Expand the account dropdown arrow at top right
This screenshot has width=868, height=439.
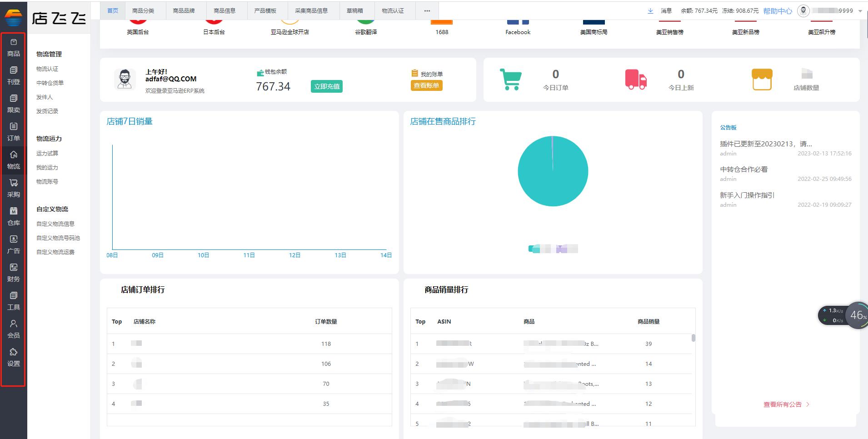click(x=860, y=11)
